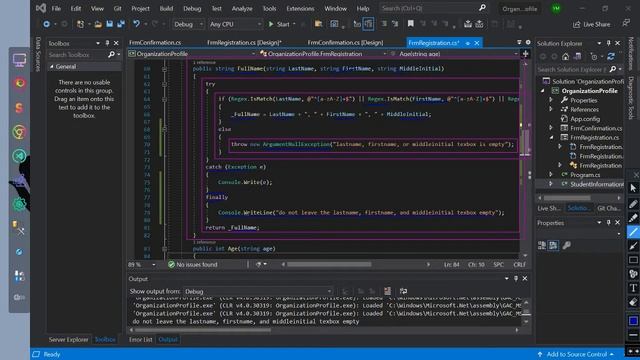Viewport: 640px width, 360px height.
Task: Toggle word wrap in the Output panel
Action: pos(403,291)
